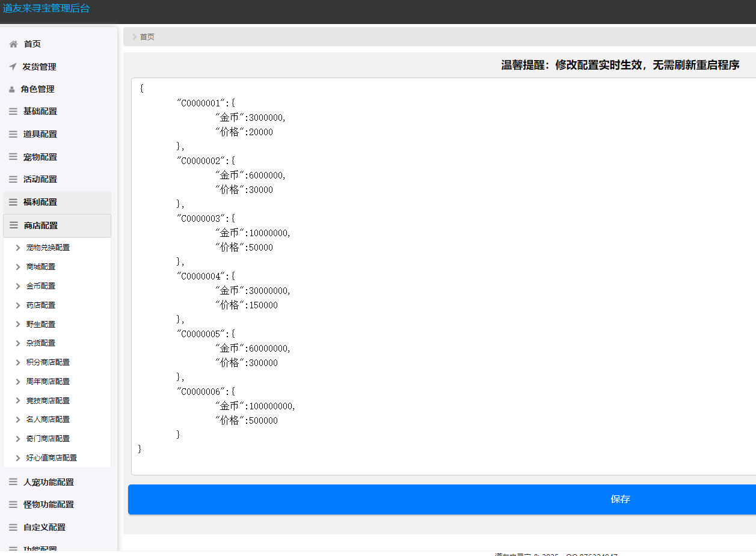Expand the 自定义配置 section

point(45,527)
